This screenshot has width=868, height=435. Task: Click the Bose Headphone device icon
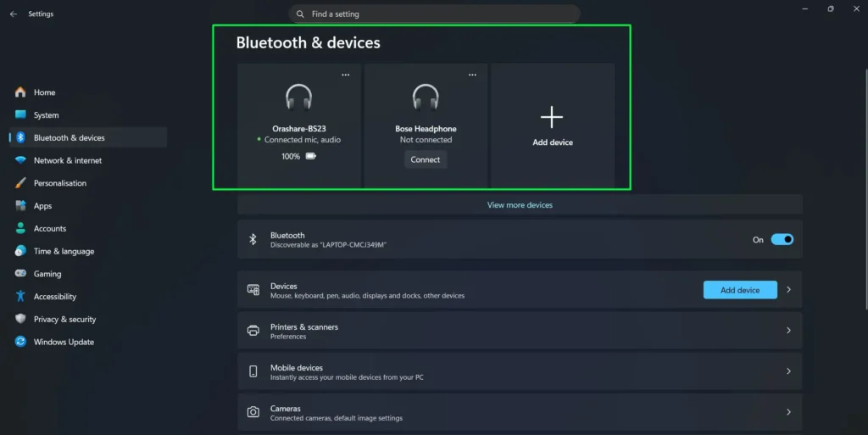tap(426, 98)
